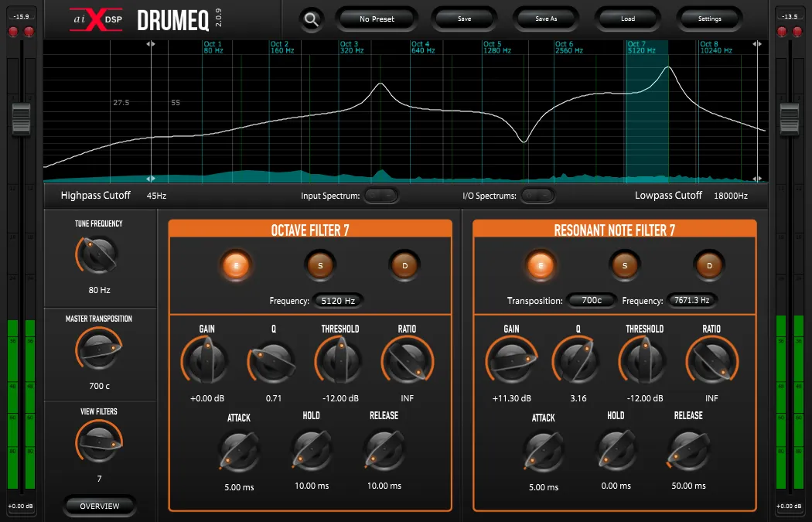This screenshot has width=812, height=522.
Task: Click Octave Filter 7 Gain knob
Action: (x=206, y=360)
